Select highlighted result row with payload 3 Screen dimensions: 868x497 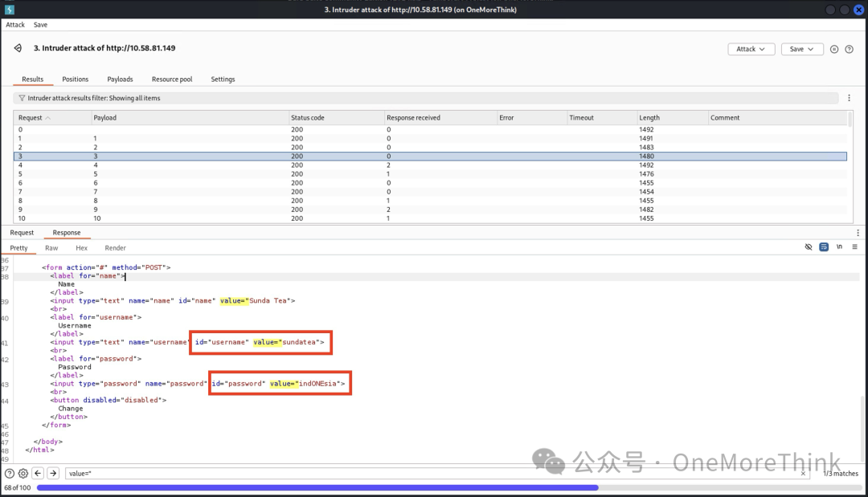(x=430, y=157)
